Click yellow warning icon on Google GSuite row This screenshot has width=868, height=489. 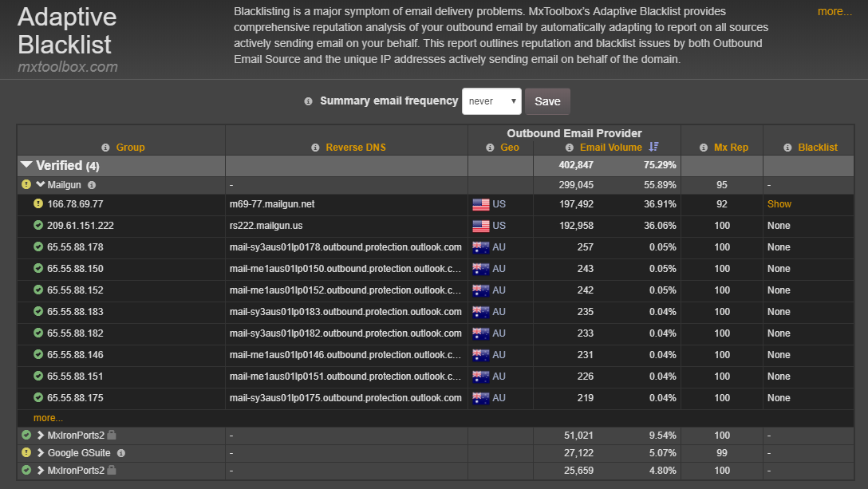click(26, 452)
